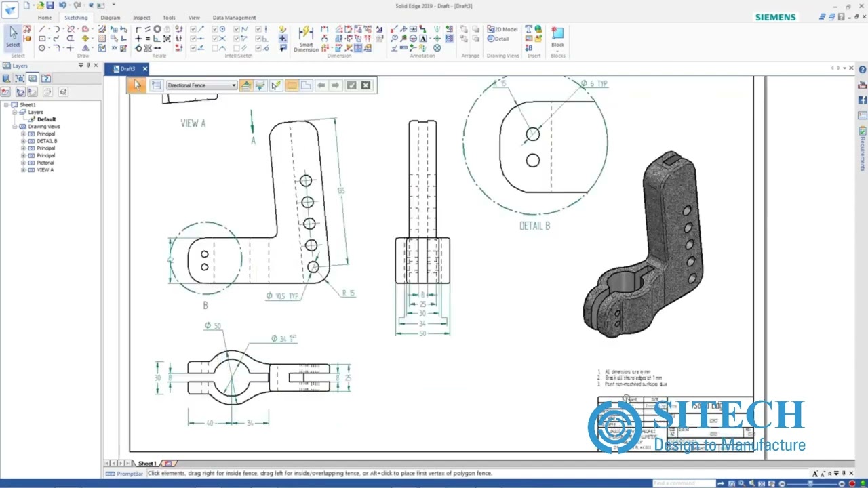The image size is (868, 488).
Task: Click the X cancel button on command bar
Action: (x=366, y=85)
